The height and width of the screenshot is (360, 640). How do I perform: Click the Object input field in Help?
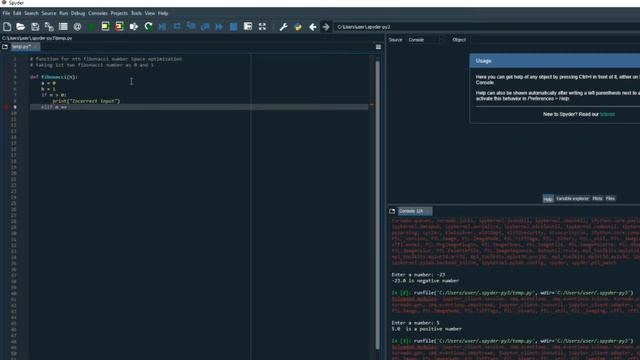[x=555, y=40]
